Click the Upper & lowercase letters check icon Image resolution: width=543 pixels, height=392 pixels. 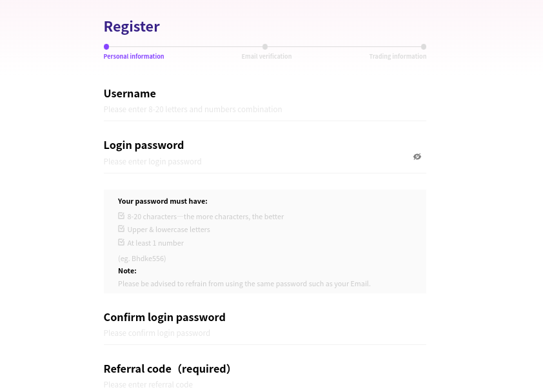click(121, 229)
